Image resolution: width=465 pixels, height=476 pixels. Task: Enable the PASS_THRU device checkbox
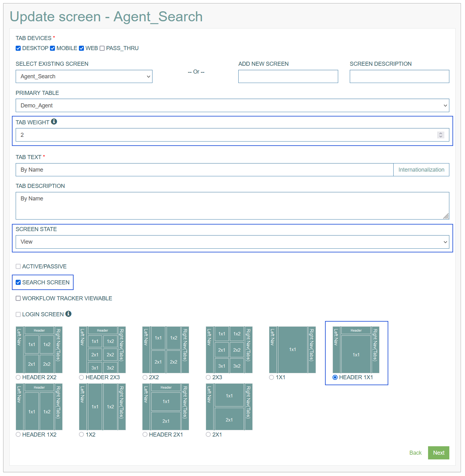click(102, 48)
